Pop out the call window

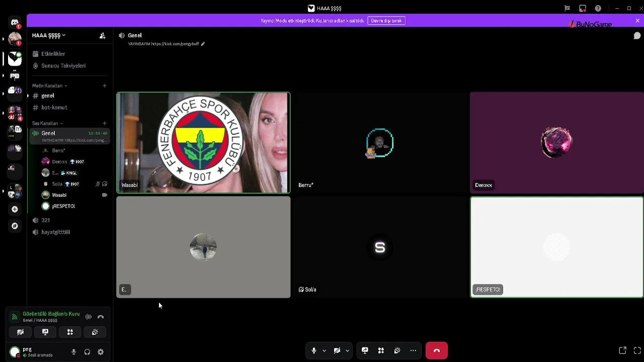(x=622, y=350)
